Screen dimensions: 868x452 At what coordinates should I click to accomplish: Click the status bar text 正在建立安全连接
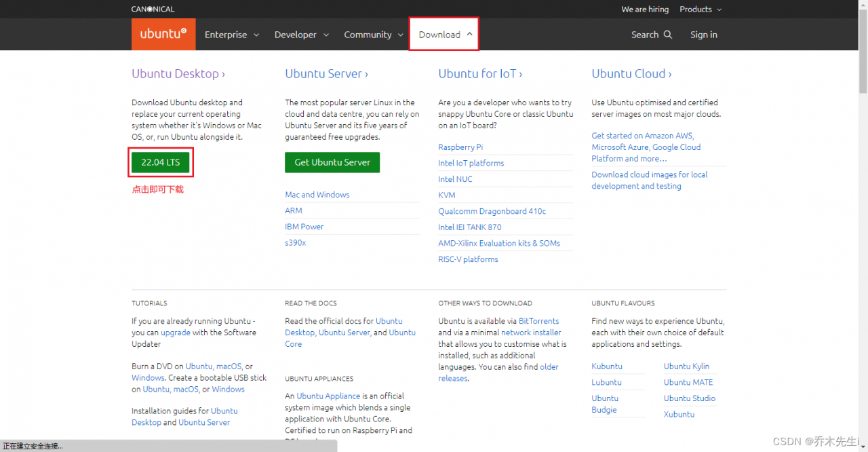point(33,446)
